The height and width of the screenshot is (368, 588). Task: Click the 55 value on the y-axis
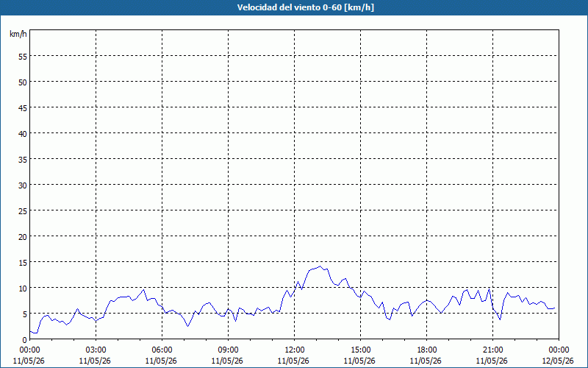click(x=23, y=57)
